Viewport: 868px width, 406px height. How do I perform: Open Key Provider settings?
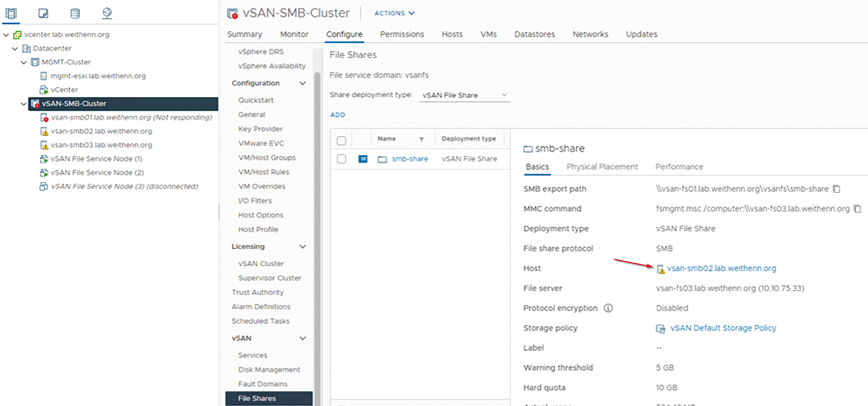coord(260,129)
